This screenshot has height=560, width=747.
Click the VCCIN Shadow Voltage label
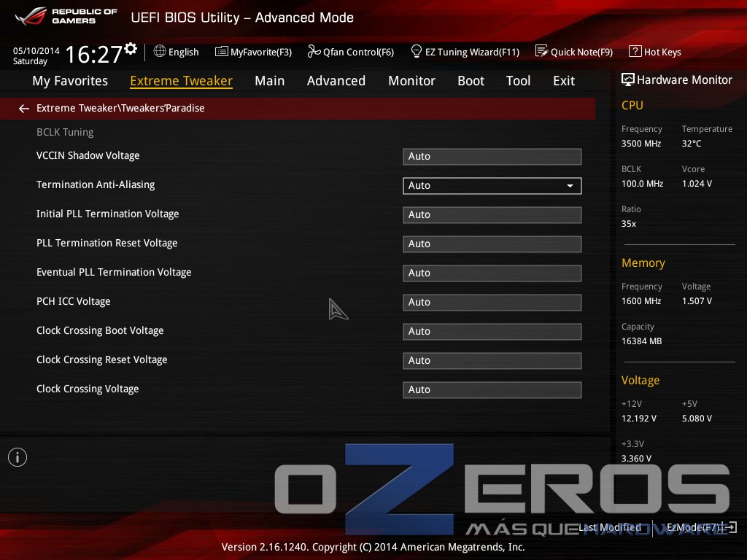[x=88, y=155]
